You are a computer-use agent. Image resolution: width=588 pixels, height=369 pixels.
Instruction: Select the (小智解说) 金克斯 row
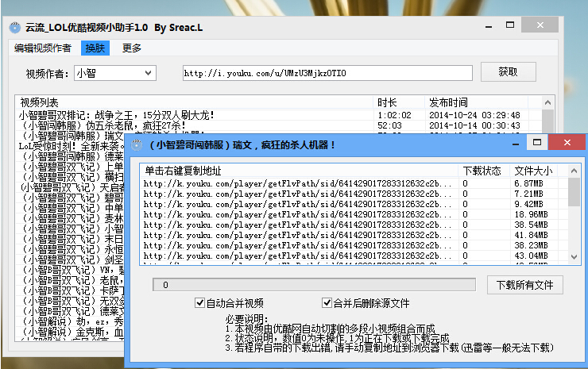tap(71, 332)
